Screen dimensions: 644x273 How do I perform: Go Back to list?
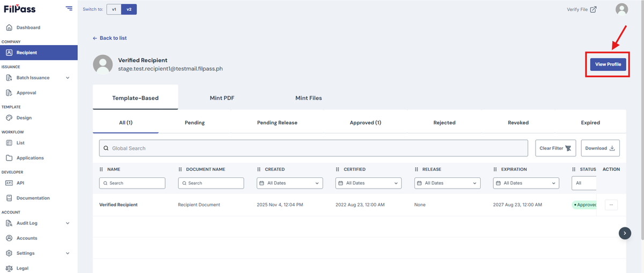point(109,38)
